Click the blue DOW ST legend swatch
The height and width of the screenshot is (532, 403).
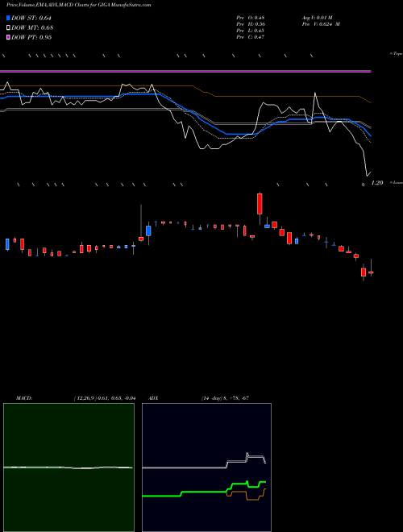[8, 18]
